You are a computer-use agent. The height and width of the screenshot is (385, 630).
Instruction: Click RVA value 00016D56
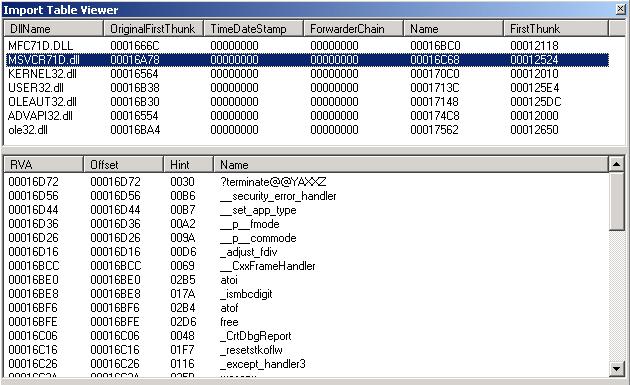pyautogui.click(x=33, y=196)
